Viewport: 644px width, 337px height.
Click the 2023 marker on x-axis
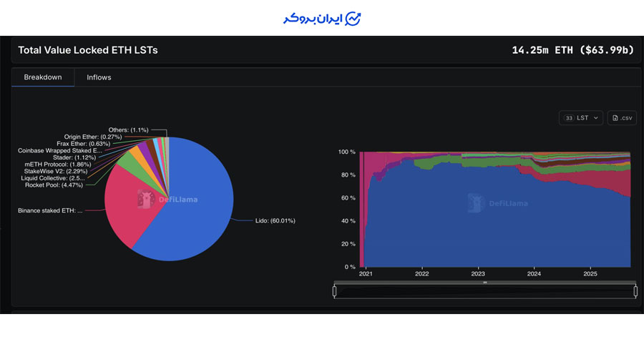point(478,274)
